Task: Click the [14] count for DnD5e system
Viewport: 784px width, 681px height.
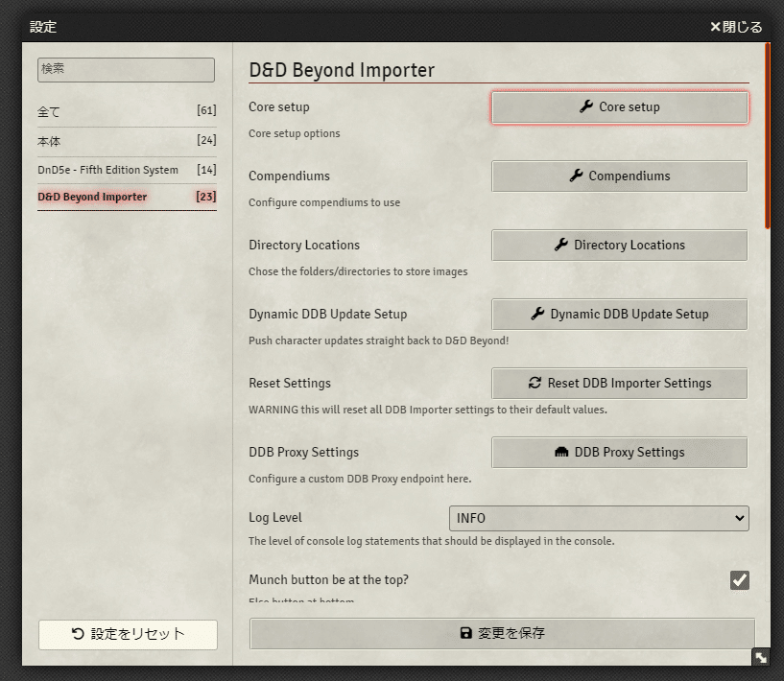Action: [206, 170]
